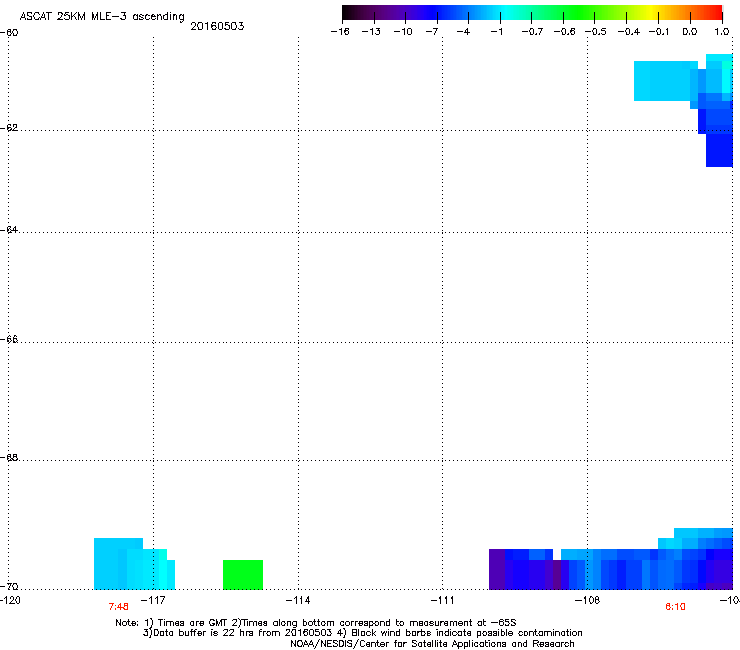Click the red time stamp '8:10'
This screenshot has height=650, width=740.
(x=675, y=607)
